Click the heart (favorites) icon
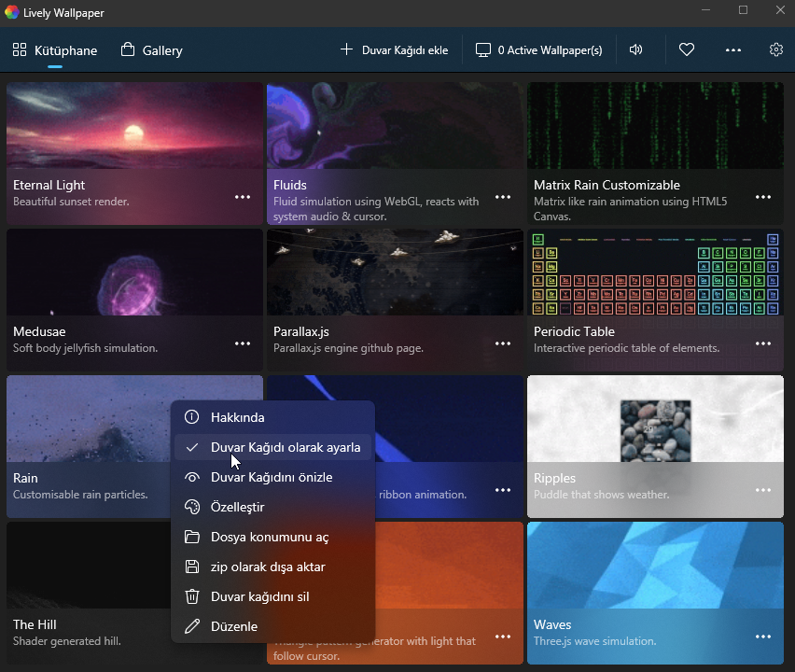 tap(687, 49)
